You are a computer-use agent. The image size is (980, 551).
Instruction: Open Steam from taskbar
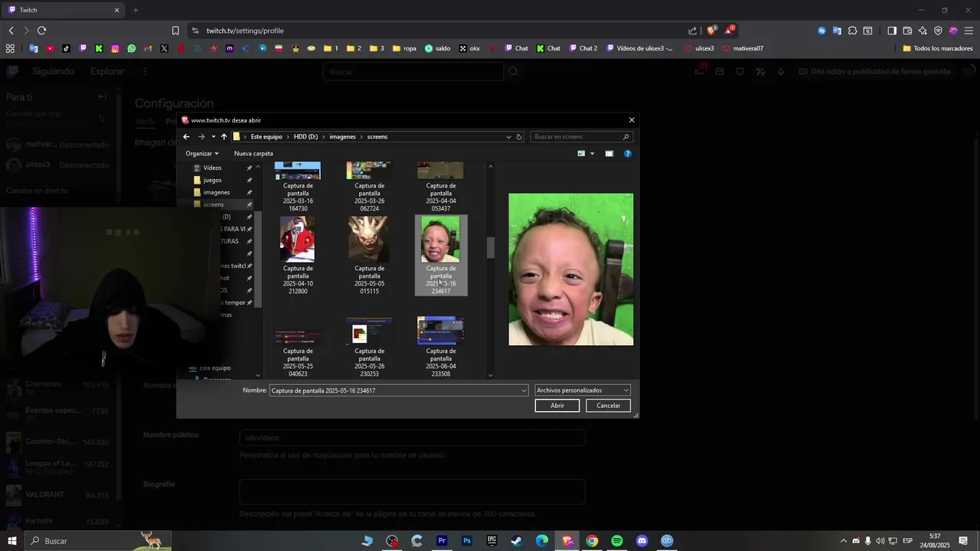point(517,541)
